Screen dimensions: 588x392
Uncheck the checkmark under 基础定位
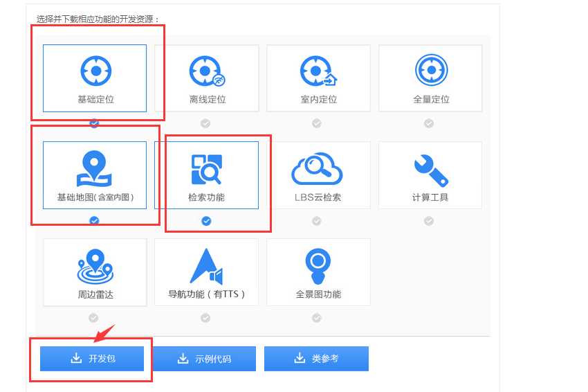point(95,123)
